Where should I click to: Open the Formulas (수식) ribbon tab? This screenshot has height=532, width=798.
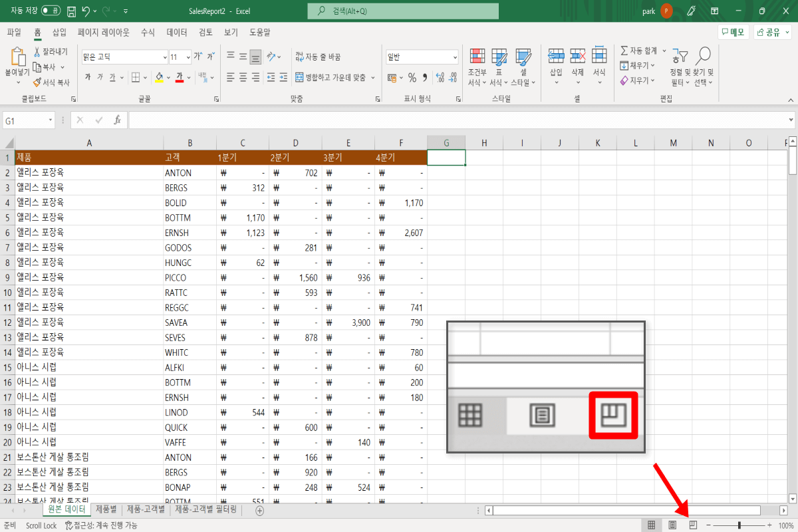[148, 32]
